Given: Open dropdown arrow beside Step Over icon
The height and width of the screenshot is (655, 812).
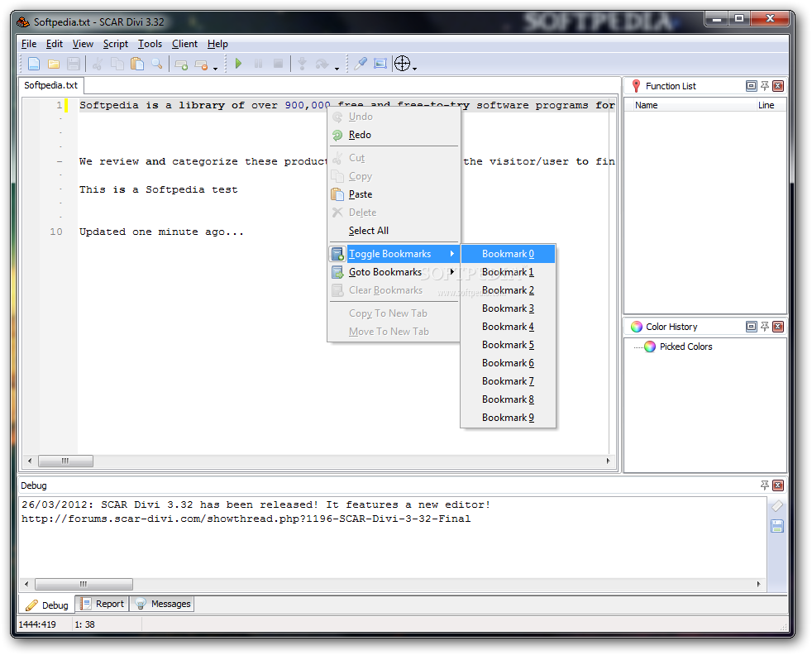Looking at the screenshot, I should (x=337, y=68).
